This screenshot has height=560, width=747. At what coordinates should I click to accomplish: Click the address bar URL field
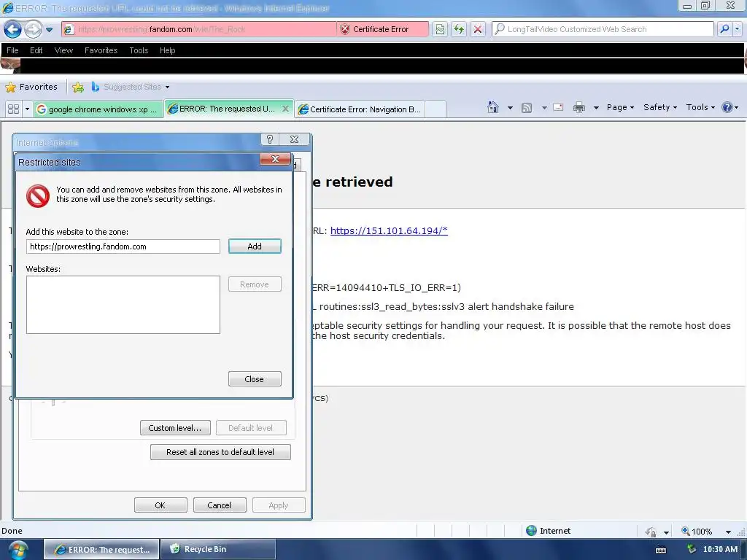coord(200,29)
